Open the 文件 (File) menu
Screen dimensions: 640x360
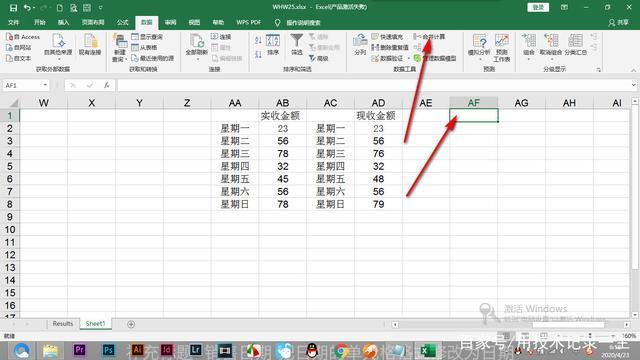[x=13, y=22]
